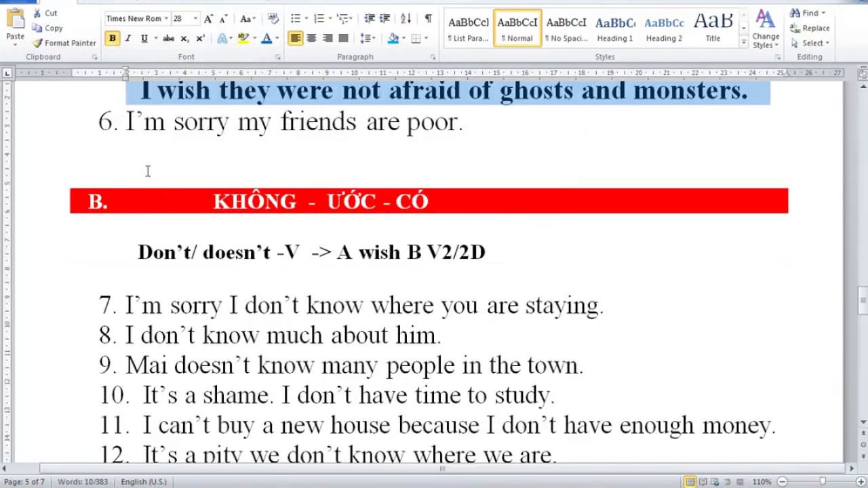The width and height of the screenshot is (868, 488).
Task: Toggle Underline formatting
Action: point(144,39)
